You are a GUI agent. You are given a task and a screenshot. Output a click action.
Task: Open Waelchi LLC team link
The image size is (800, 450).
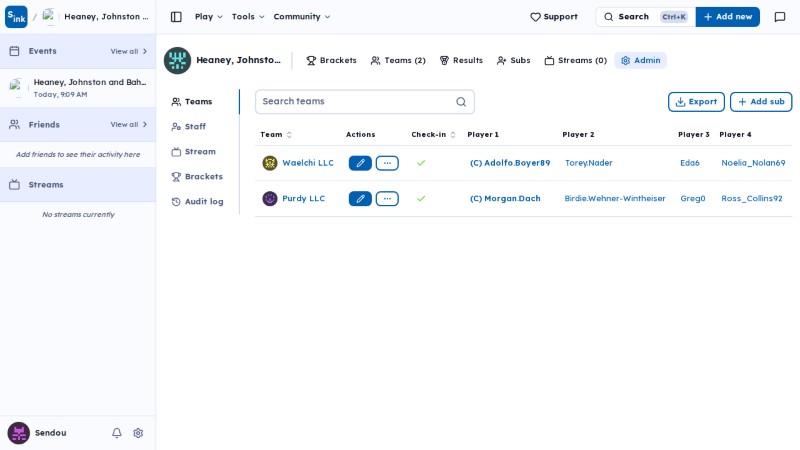[x=308, y=163]
